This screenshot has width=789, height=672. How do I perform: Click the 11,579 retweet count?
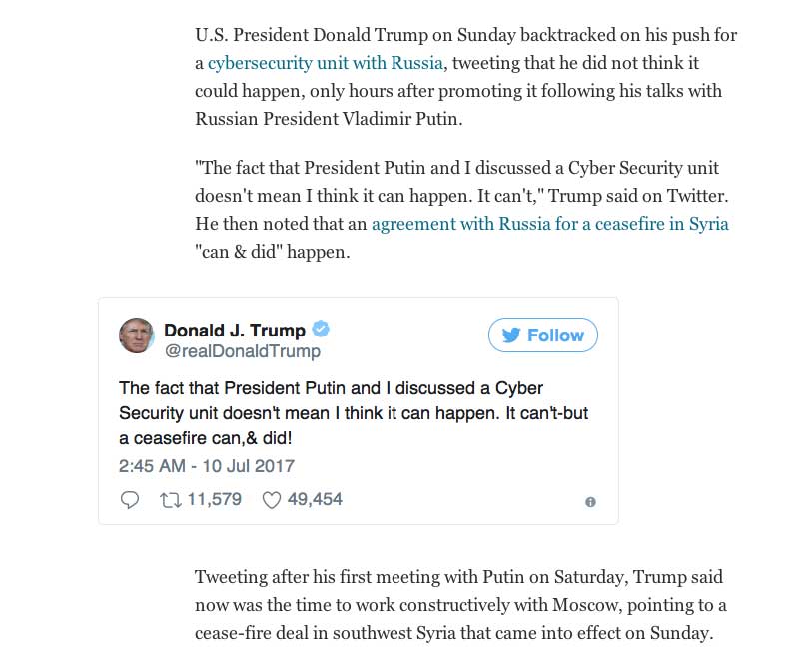pyautogui.click(x=214, y=499)
